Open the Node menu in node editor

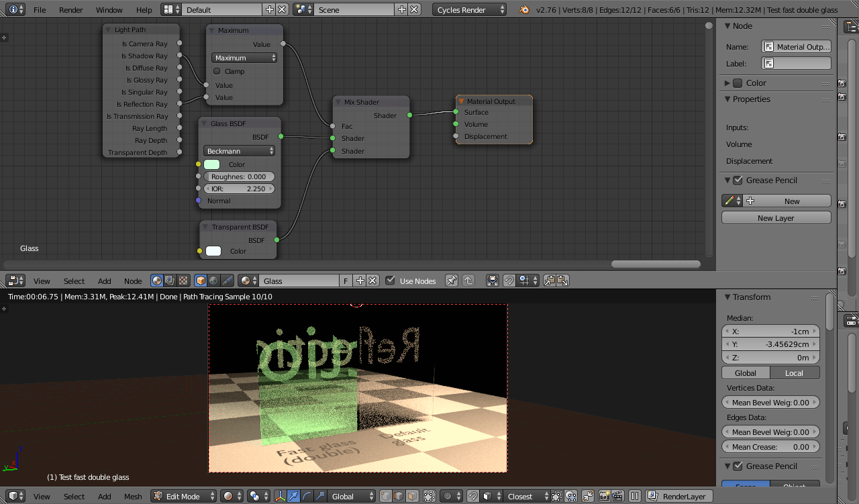point(133,281)
